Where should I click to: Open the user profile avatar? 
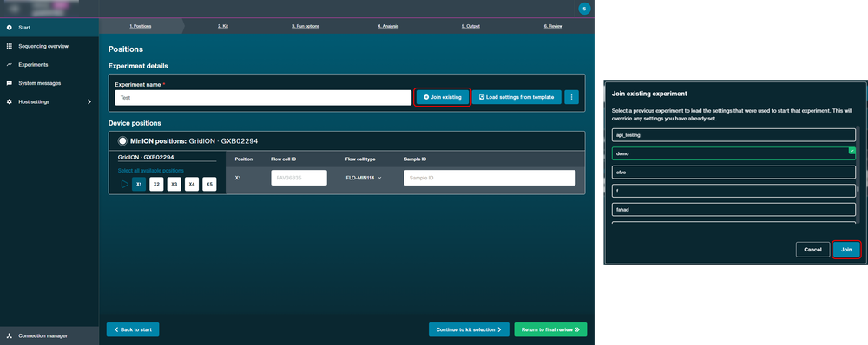[x=584, y=9]
